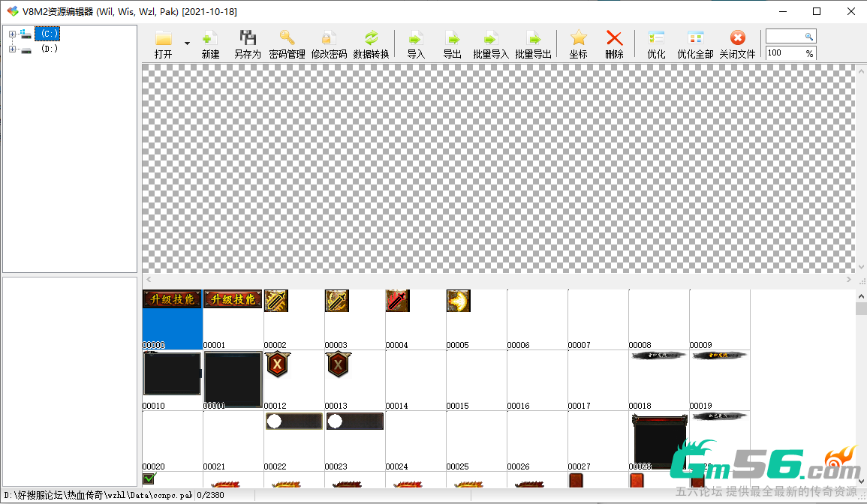Image resolution: width=867 pixels, height=504 pixels.
Task: Select thumbnail 00000 升级技能 image
Action: point(172,299)
